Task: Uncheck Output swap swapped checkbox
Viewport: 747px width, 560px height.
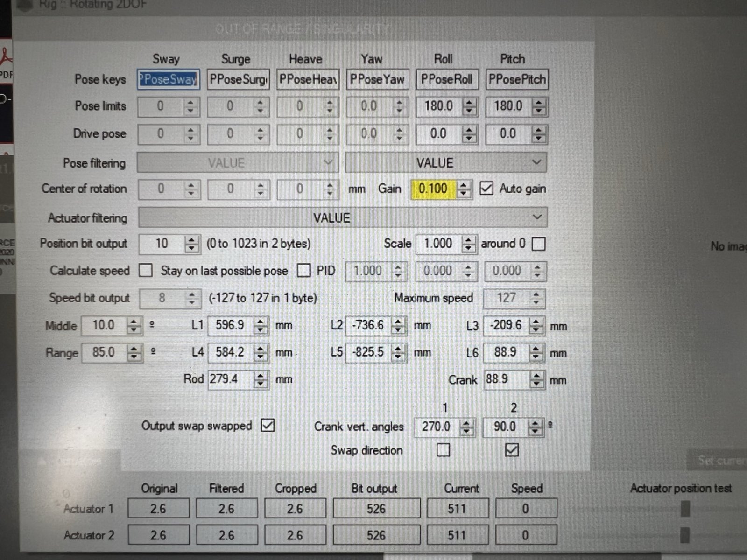Action: coord(268,425)
